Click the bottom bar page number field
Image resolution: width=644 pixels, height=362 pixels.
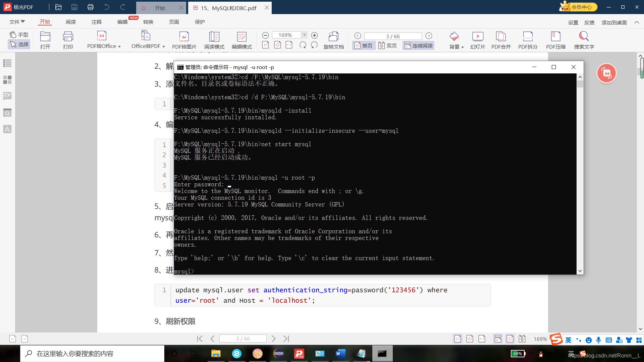(243, 339)
